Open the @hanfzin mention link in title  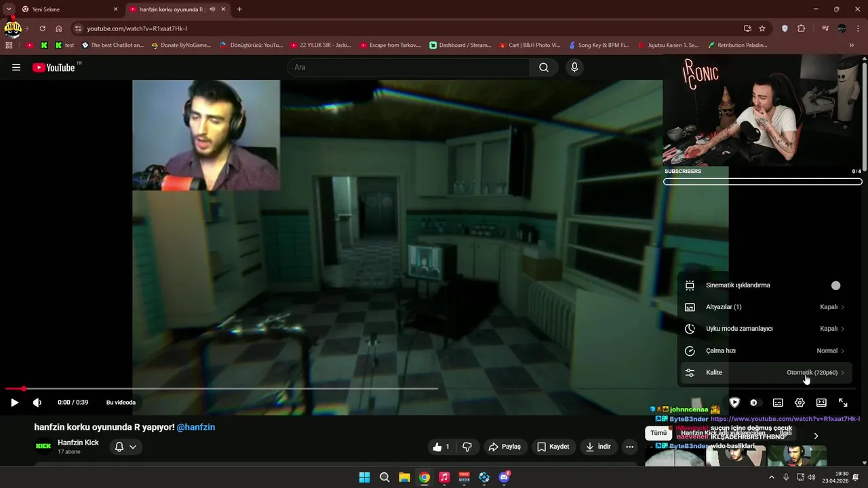(196, 427)
